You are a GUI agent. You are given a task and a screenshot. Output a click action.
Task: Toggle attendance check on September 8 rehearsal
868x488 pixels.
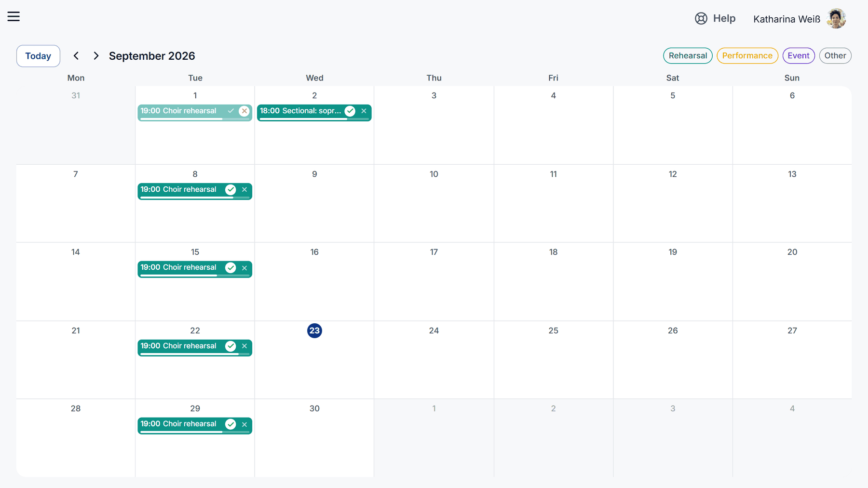[x=231, y=190]
